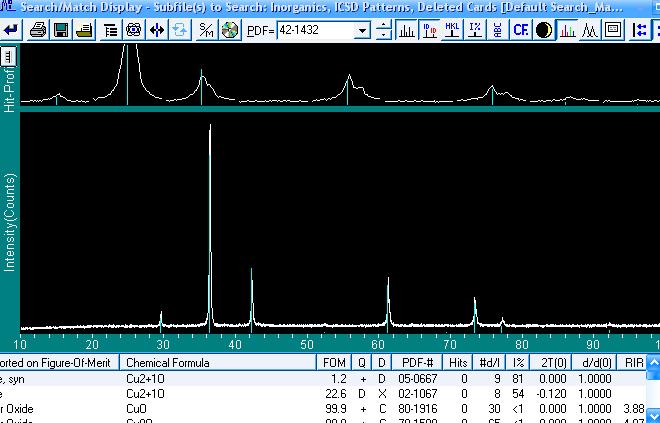Click inside the PDF number input field
Screen dimensions: 660x423
click(314, 31)
